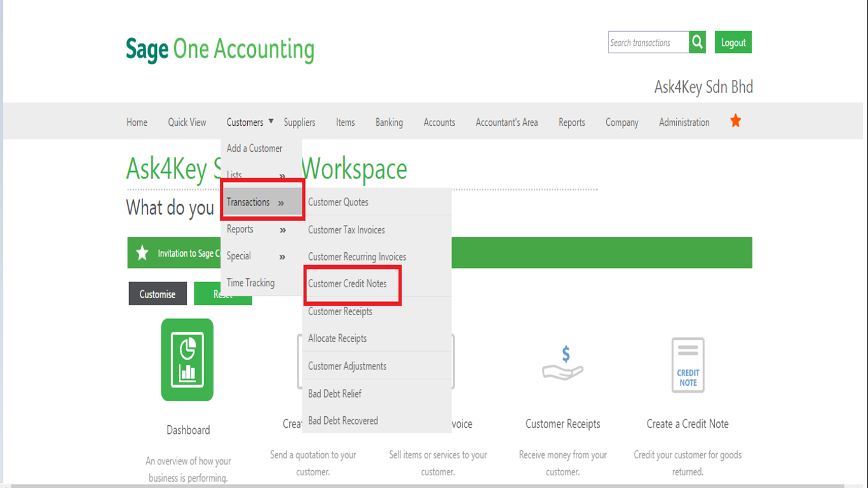Viewport: 868px width, 488px height.
Task: Click the green search magnifier button
Action: [x=697, y=42]
